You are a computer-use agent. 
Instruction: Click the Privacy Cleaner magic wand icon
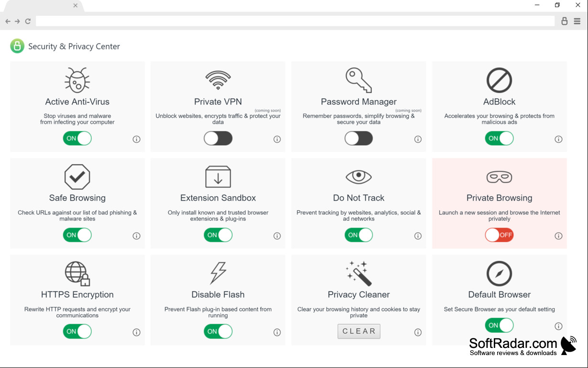pyautogui.click(x=359, y=273)
